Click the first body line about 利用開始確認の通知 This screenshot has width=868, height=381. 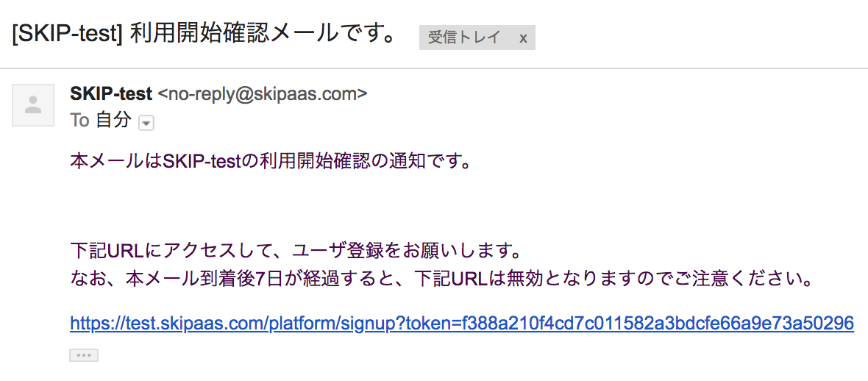[x=270, y=162]
